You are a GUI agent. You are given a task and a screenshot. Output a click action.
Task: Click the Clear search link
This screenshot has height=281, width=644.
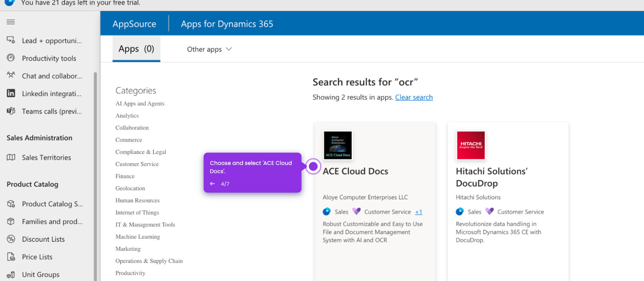click(x=414, y=97)
